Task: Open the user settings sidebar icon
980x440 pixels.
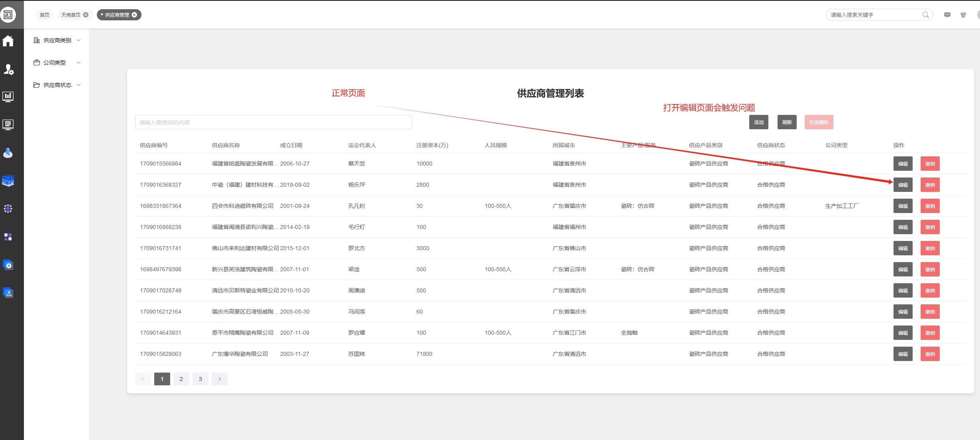Action: tap(8, 69)
